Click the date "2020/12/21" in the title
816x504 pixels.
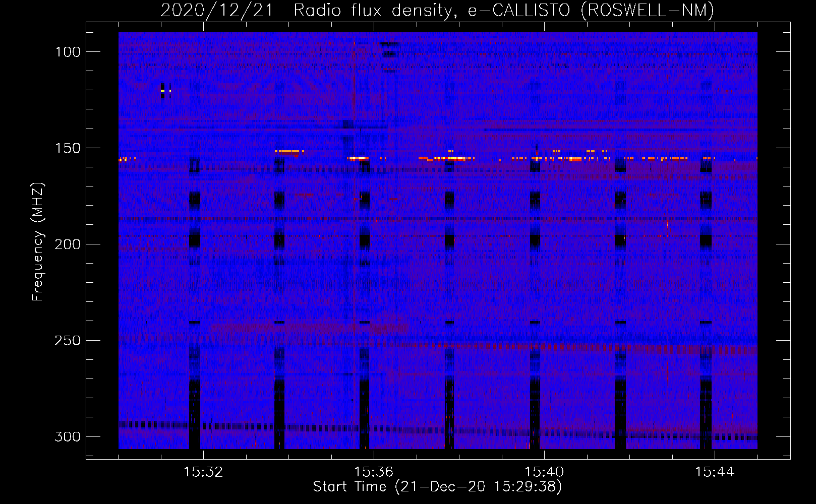pyautogui.click(x=217, y=10)
